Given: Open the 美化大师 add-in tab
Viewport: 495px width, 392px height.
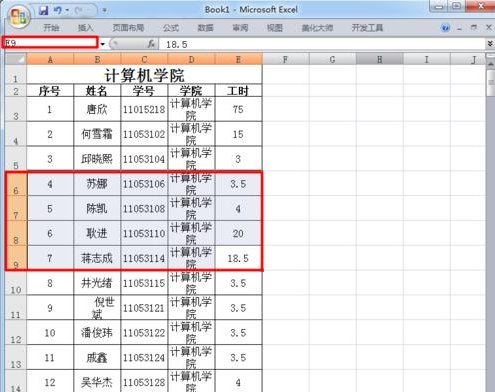Looking at the screenshot, I should 317,28.
